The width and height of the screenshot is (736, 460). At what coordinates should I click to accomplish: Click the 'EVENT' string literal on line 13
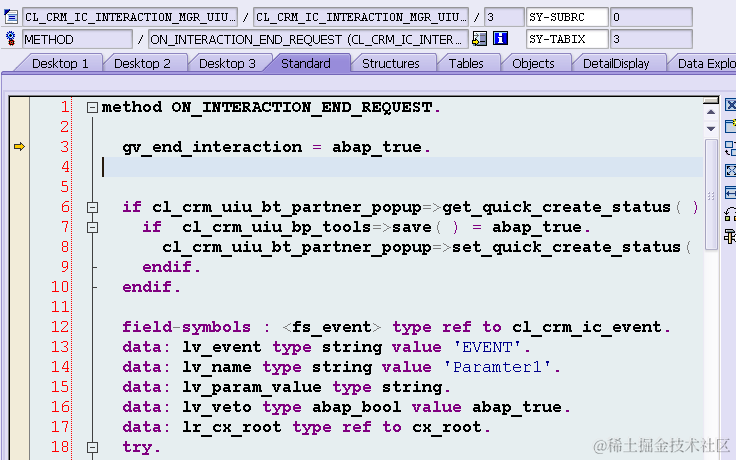[x=487, y=347]
